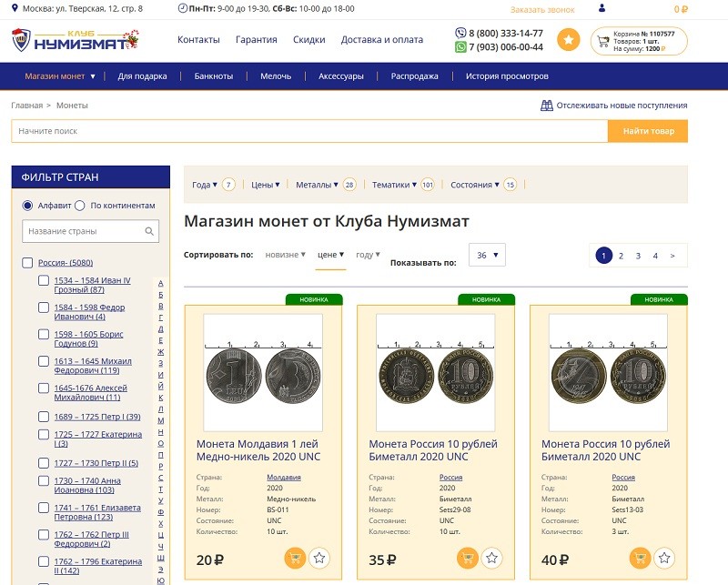Add 35 ruble Russia coin to cart
Viewport: 728px width, 585px height.
pos(467,558)
